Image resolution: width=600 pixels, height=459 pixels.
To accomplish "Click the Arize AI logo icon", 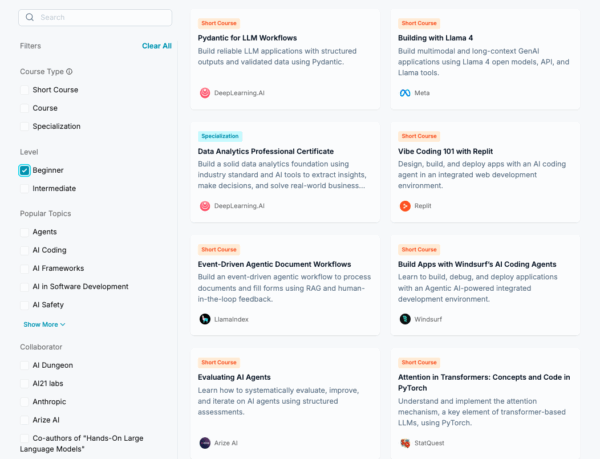I will pos(205,443).
